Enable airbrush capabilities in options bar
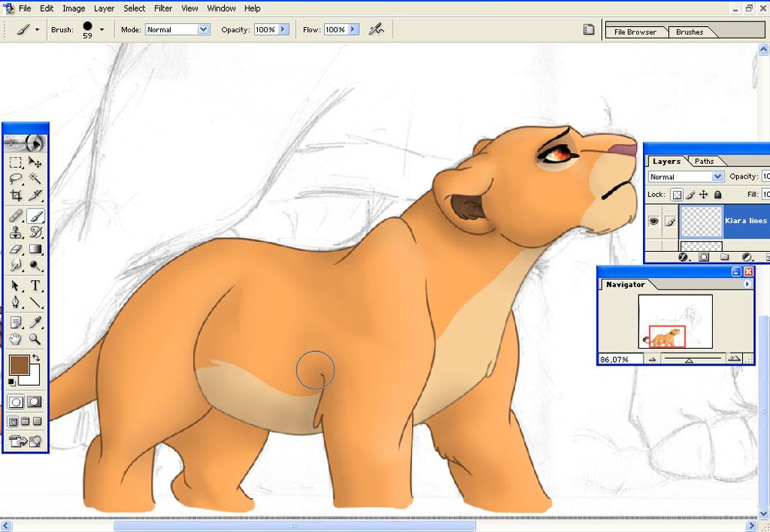The width and height of the screenshot is (770, 532). [x=377, y=29]
